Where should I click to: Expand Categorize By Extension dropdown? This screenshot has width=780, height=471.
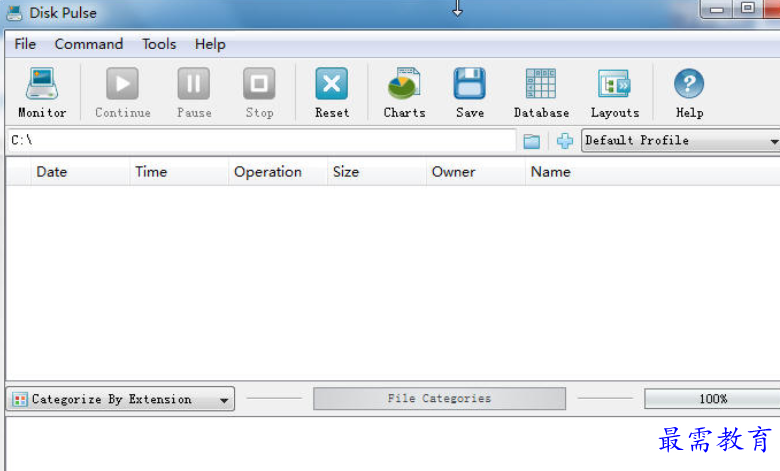pyautogui.click(x=120, y=399)
